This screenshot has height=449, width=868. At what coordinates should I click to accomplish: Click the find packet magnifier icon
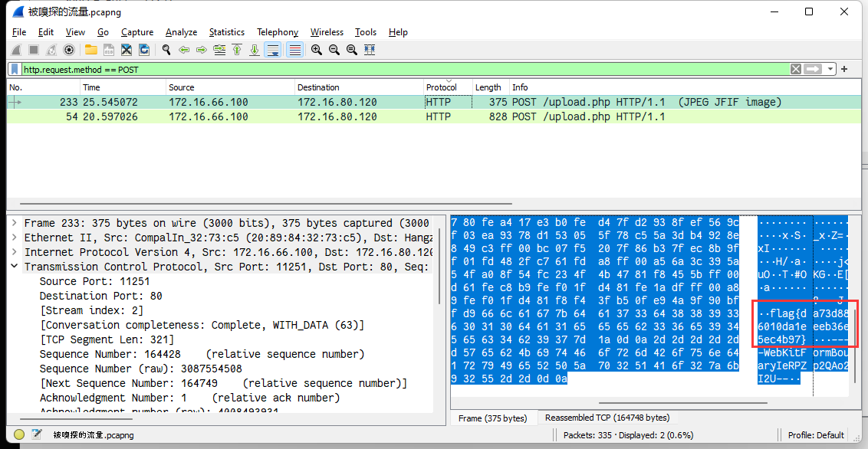pyautogui.click(x=166, y=50)
